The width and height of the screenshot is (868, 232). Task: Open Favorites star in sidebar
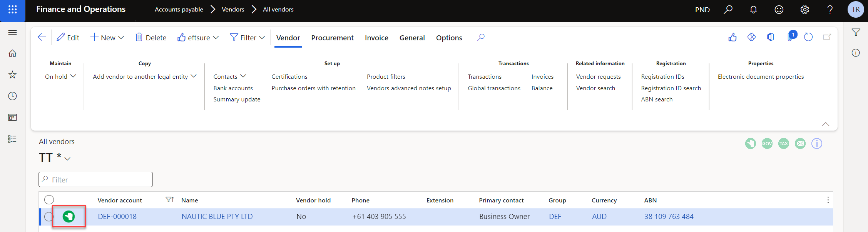[x=12, y=75]
